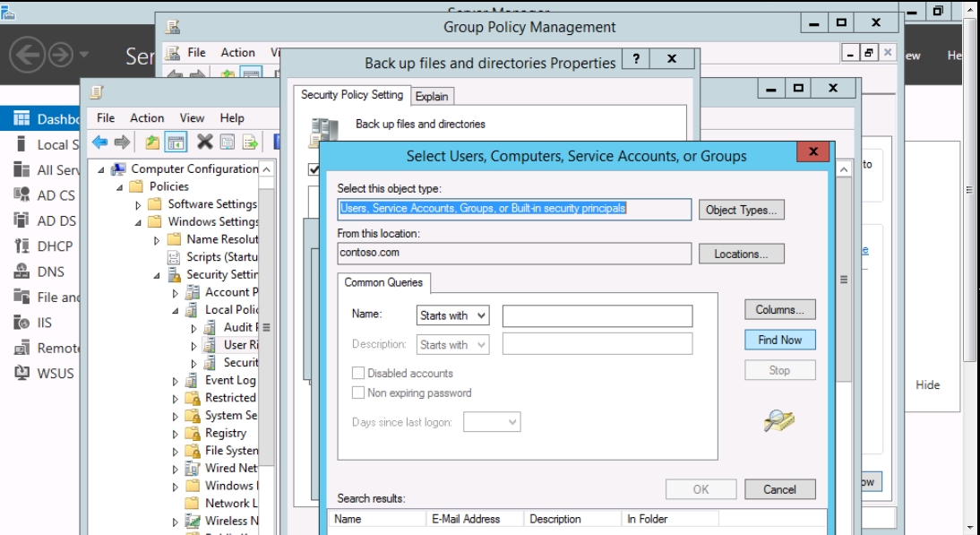Screen dimensions: 980x535
Task: Click the blue Back arrow in editor toolbar
Action: click(x=100, y=142)
